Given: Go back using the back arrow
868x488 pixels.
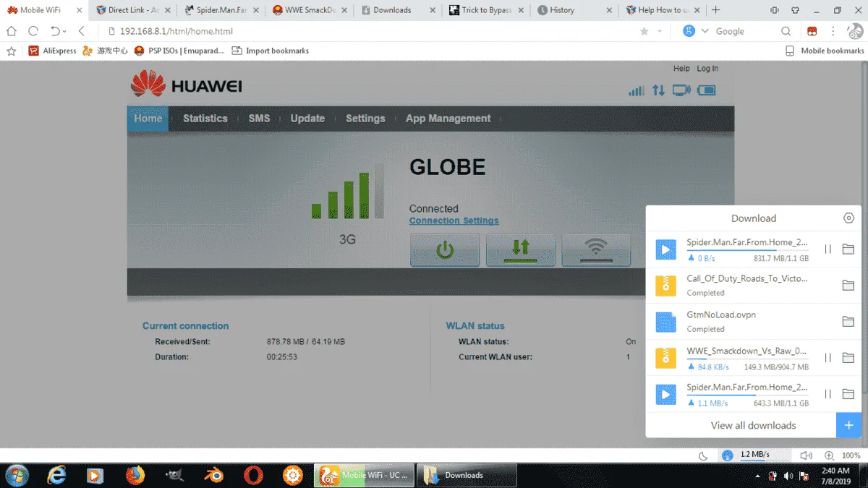Looking at the screenshot, I should (81, 31).
